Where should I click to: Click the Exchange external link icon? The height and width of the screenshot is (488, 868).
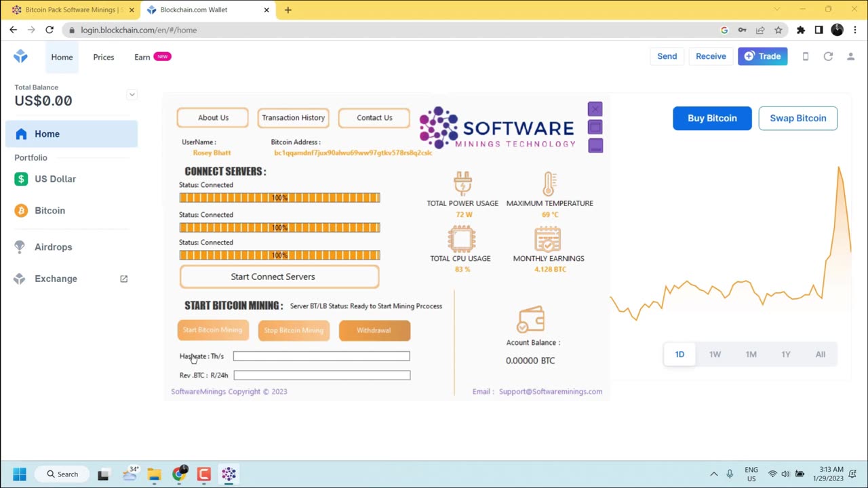click(123, 279)
